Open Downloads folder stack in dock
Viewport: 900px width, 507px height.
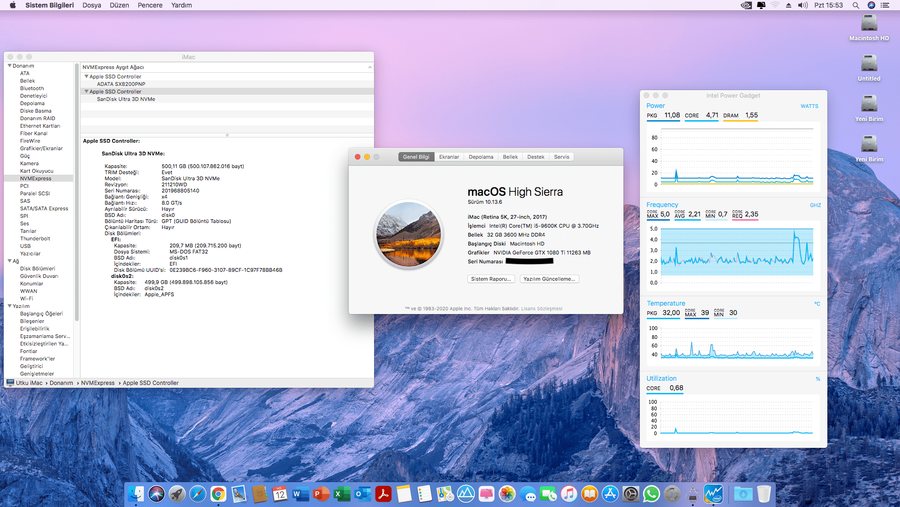pos(743,494)
